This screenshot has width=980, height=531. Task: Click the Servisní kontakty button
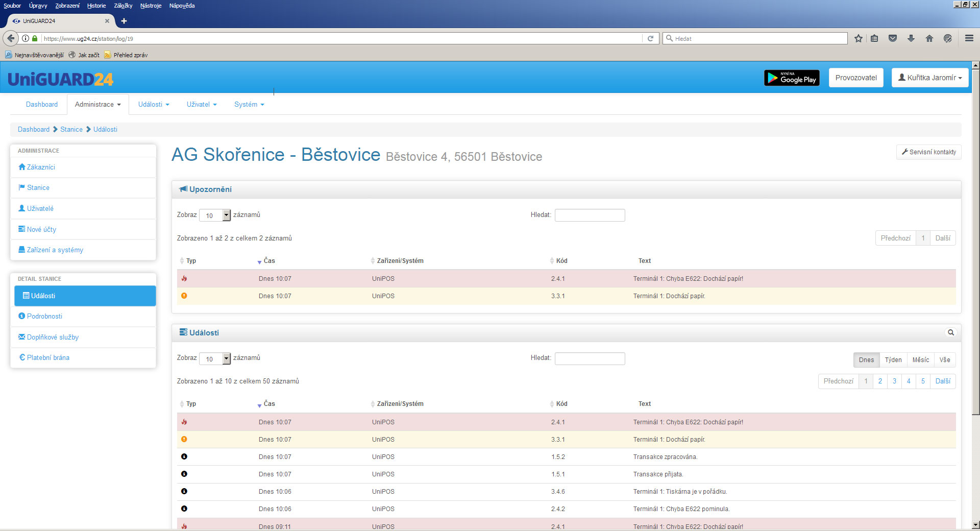928,152
